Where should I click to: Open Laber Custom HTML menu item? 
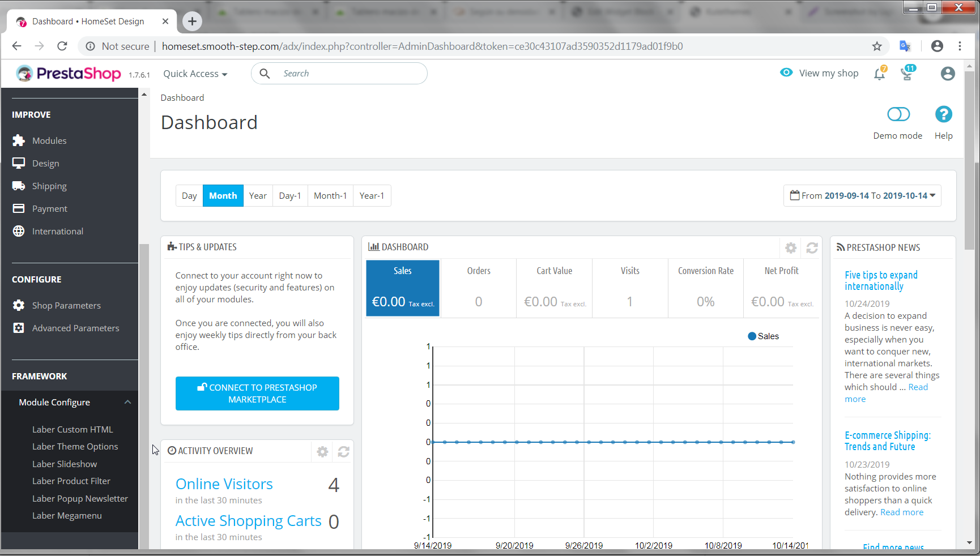tap(73, 430)
